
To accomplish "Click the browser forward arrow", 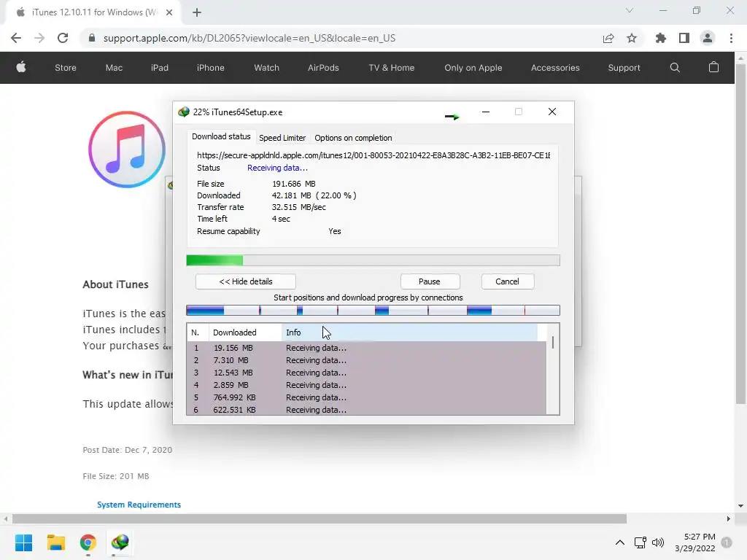I will 39,38.
